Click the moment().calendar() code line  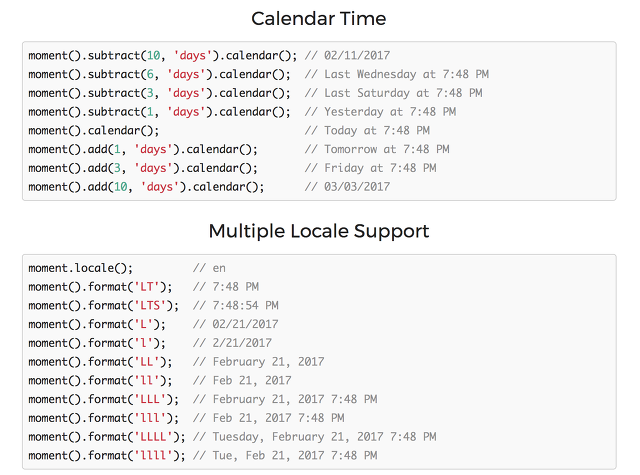click(93, 131)
